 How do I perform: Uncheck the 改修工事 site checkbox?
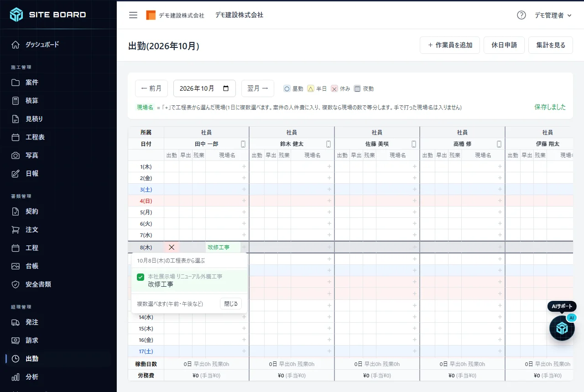pyautogui.click(x=141, y=277)
